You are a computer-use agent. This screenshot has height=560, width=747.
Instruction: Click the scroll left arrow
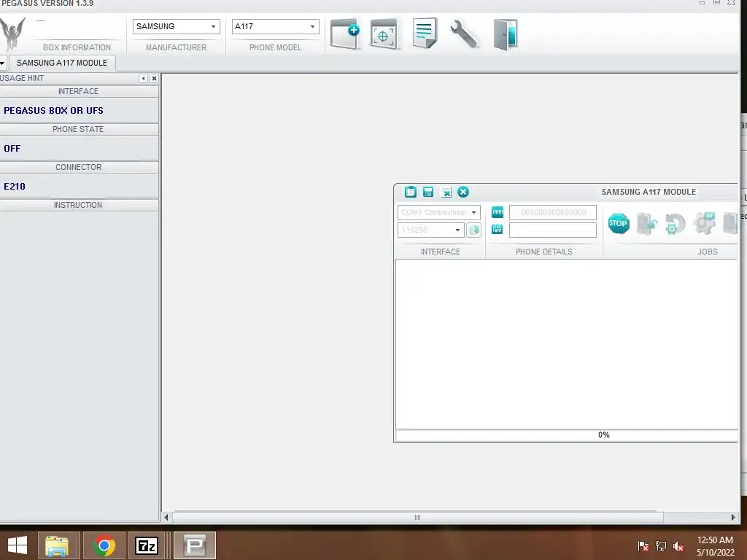[166, 517]
